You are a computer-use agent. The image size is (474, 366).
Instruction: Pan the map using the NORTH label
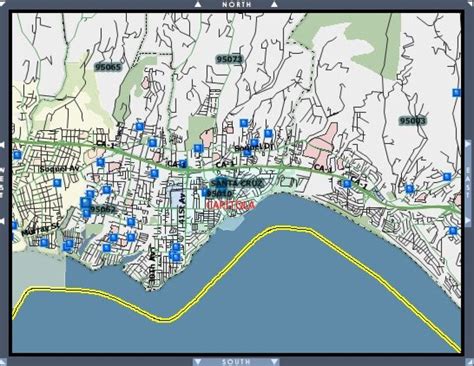pyautogui.click(x=236, y=4)
